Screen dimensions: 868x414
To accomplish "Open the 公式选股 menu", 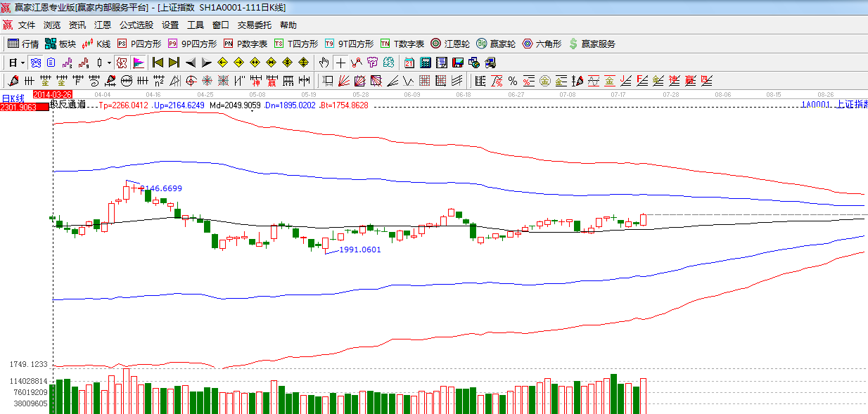I will [x=136, y=25].
